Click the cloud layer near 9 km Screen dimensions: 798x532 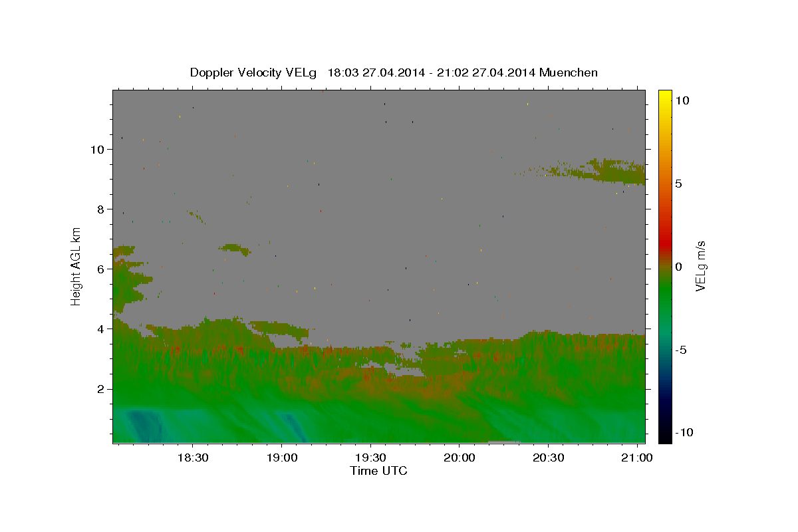coord(615,172)
